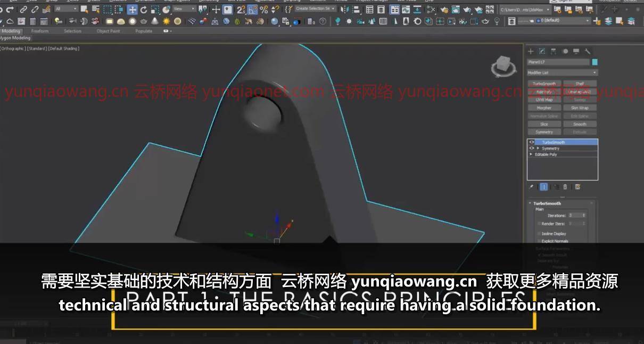Click the Skin Wrap modifier button
Image resolution: width=644 pixels, height=344 pixels.
click(580, 108)
